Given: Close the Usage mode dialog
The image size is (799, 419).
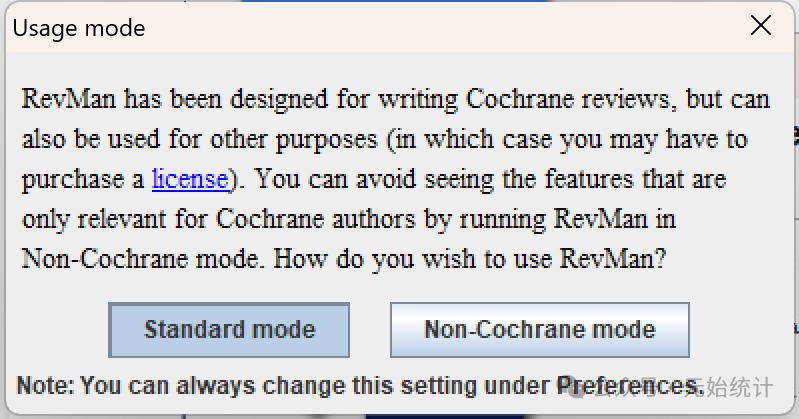Looking at the screenshot, I should click(761, 27).
